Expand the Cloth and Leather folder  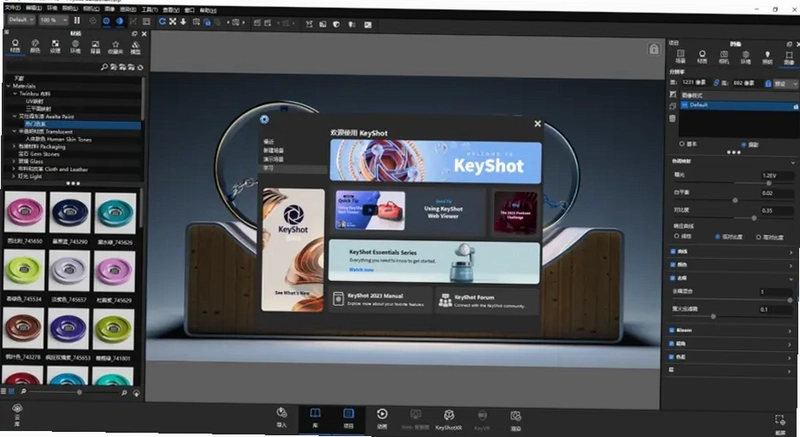coord(14,169)
